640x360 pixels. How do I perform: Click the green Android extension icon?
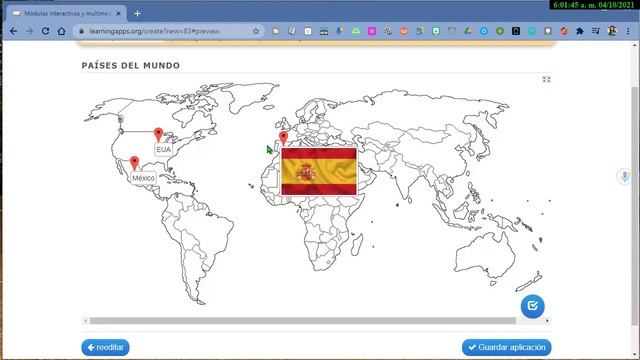tap(356, 31)
